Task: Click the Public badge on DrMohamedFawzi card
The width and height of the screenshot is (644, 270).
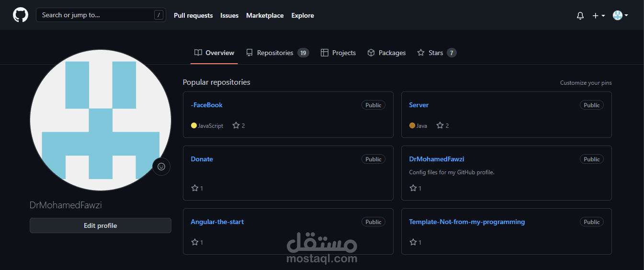Action: click(x=592, y=159)
